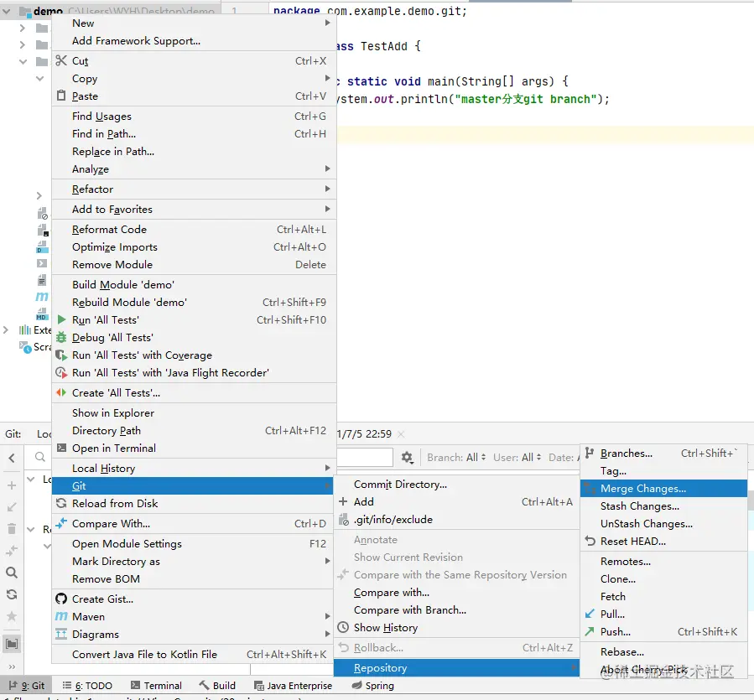Click the Git panel refresh icon
The image size is (754, 700).
click(x=12, y=594)
